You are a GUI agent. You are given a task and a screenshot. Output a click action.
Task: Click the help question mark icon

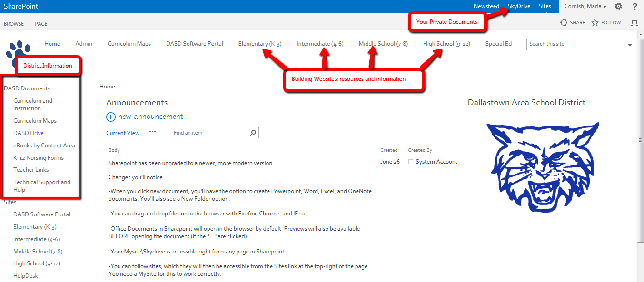pos(634,6)
